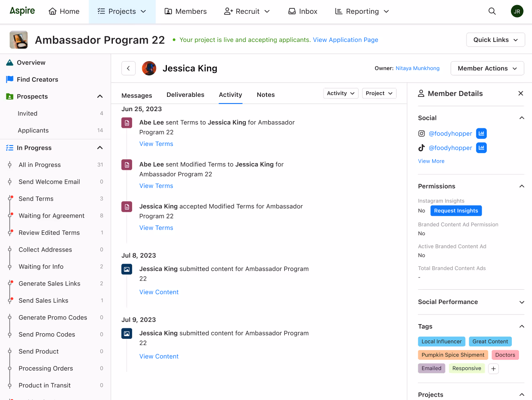
Task: Open View Content for Jul 9 submission
Action: 159,356
